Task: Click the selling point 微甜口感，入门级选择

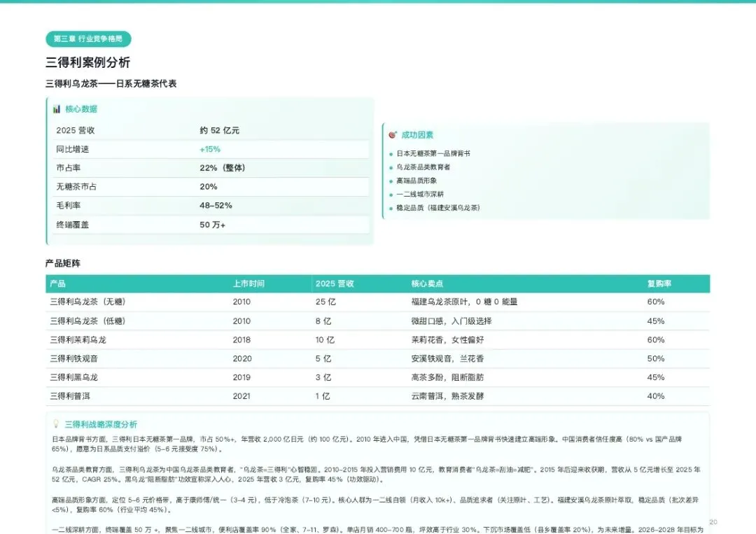Action: 451,321
